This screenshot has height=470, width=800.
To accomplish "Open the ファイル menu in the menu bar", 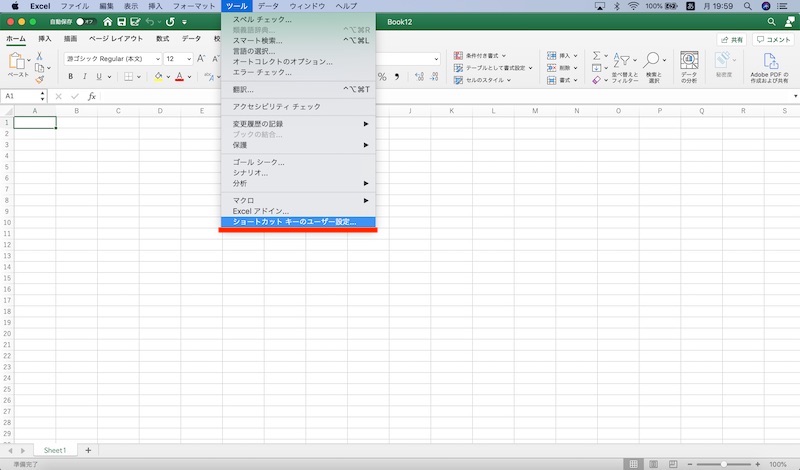I will [x=74, y=6].
